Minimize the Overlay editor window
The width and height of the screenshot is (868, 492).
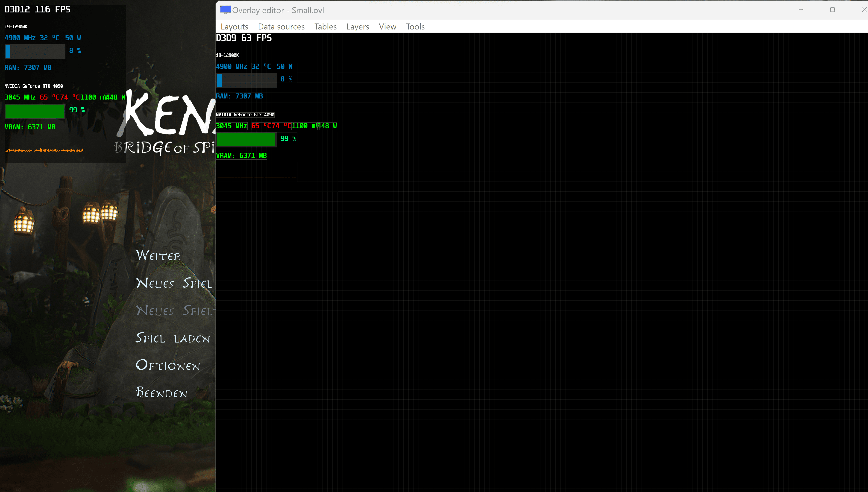point(801,10)
